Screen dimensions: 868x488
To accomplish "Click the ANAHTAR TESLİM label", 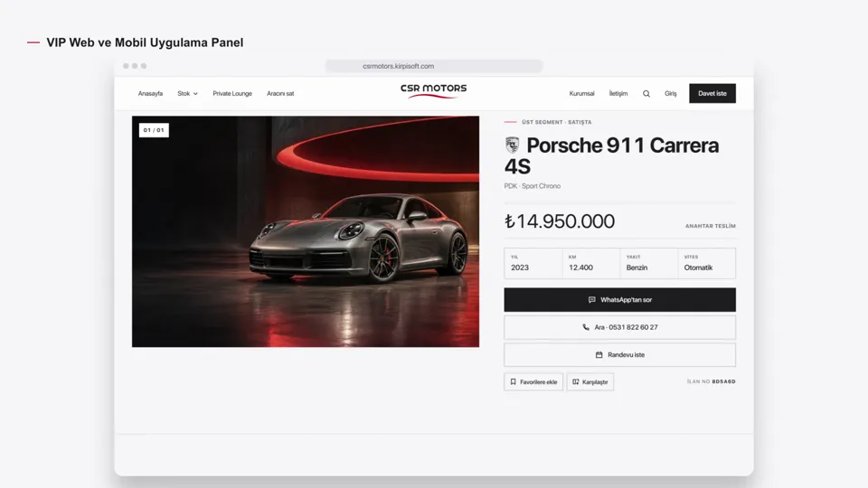I will pyautogui.click(x=711, y=226).
